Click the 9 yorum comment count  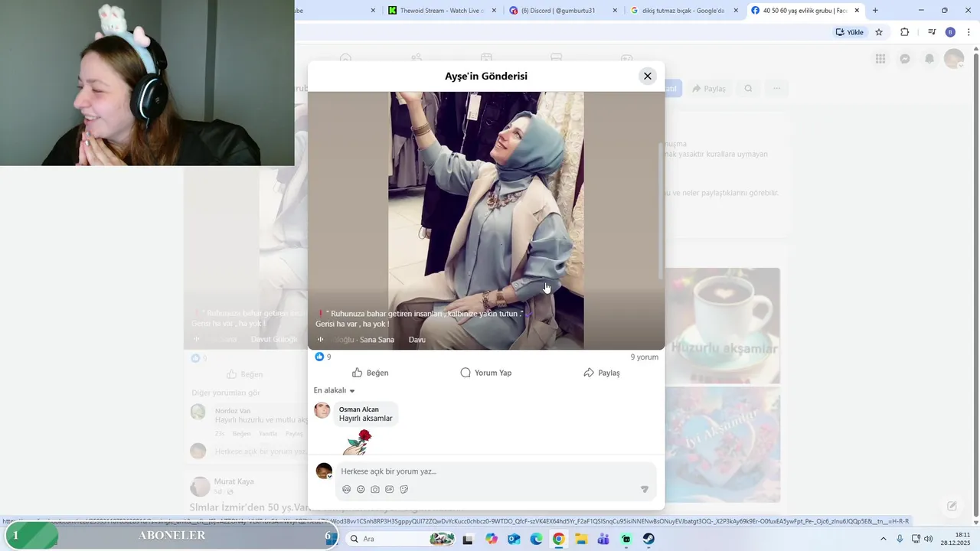click(644, 357)
